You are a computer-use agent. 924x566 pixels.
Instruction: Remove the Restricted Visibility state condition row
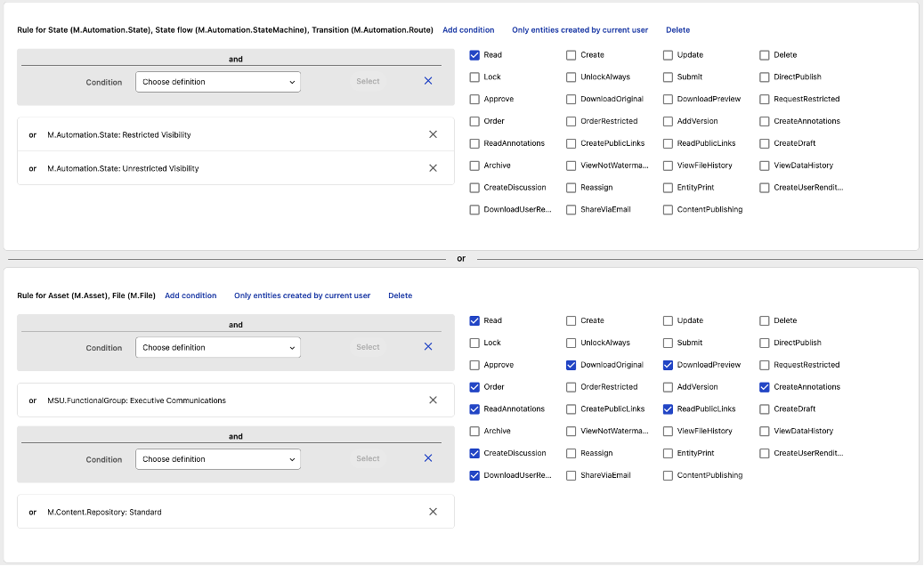(433, 134)
